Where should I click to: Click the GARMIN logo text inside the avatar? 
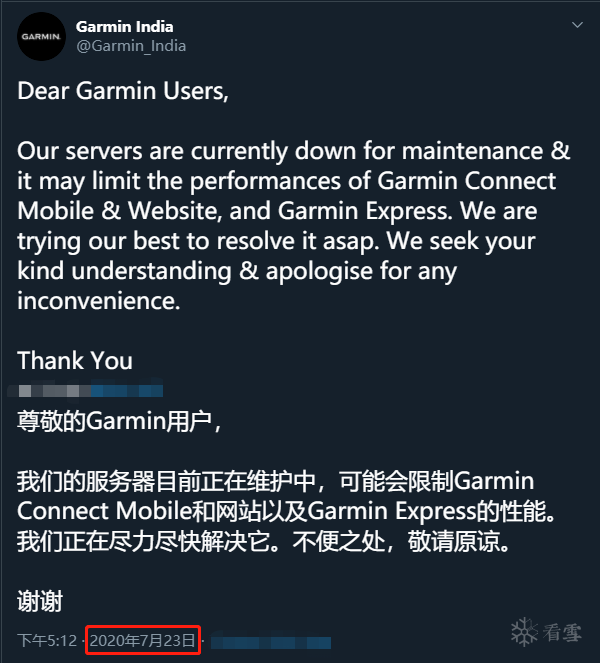click(41, 37)
